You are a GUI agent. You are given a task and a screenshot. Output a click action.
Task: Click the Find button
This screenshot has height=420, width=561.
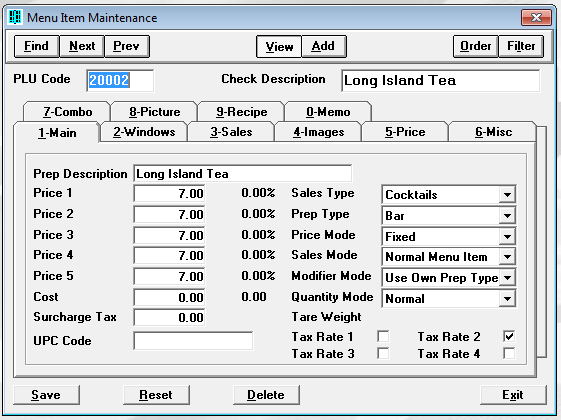tap(36, 46)
